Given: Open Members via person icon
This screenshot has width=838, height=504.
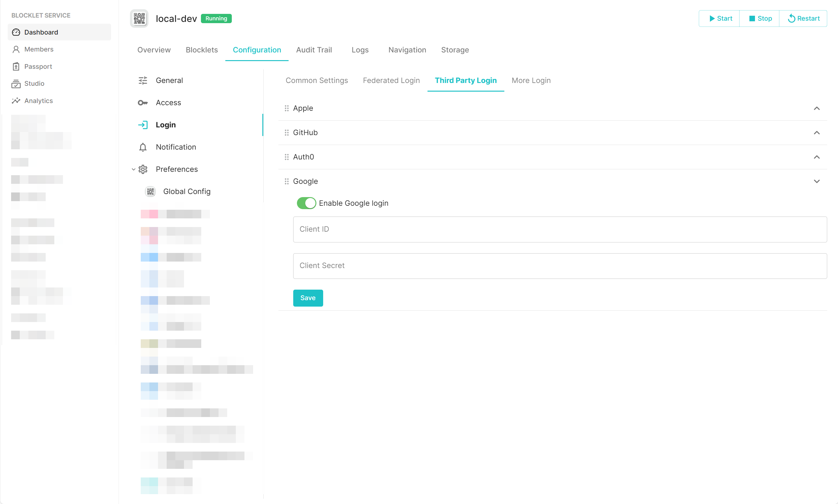Looking at the screenshot, I should 16,50.
